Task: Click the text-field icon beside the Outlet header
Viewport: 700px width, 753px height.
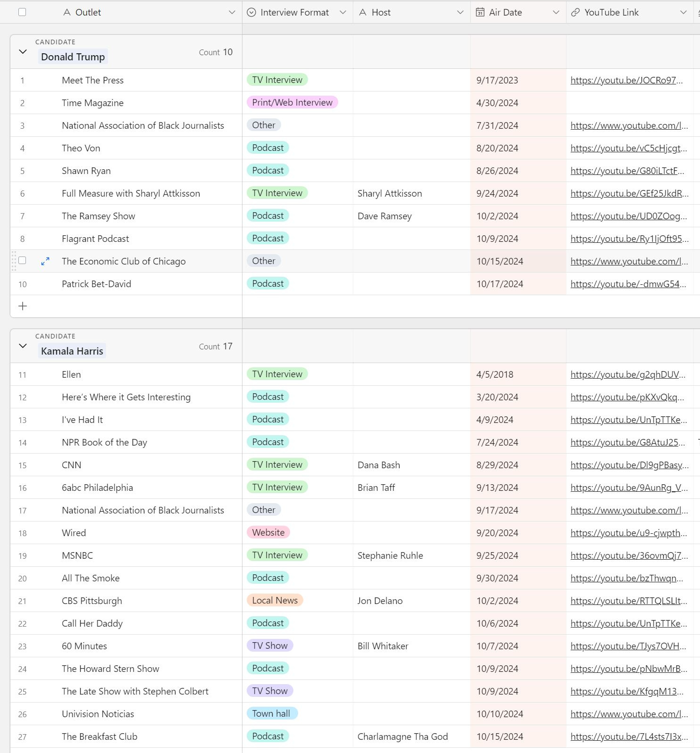Action: [x=67, y=12]
